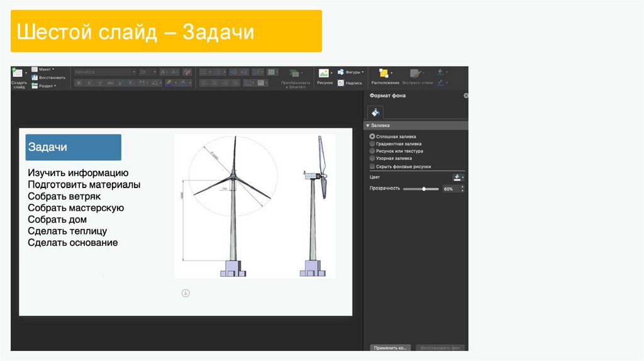Close the Формат фона panel
The image size is (644, 361).
[x=466, y=96]
